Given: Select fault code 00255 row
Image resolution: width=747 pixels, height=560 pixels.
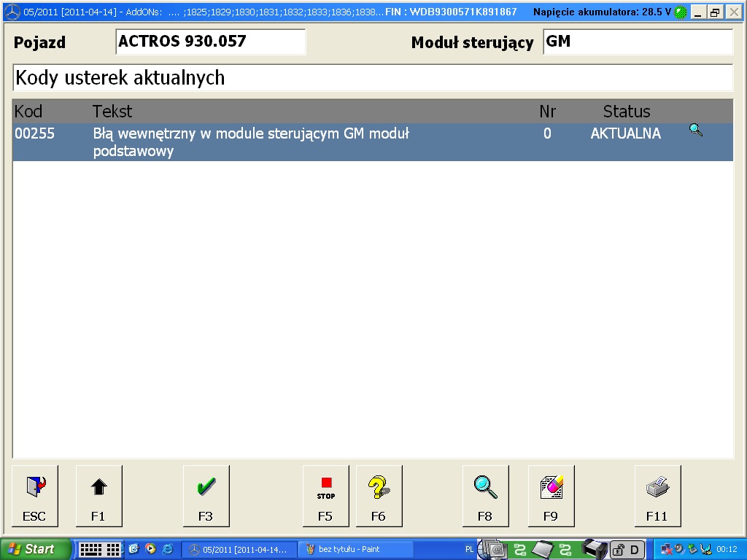Looking at the screenshot, I should (292, 141).
